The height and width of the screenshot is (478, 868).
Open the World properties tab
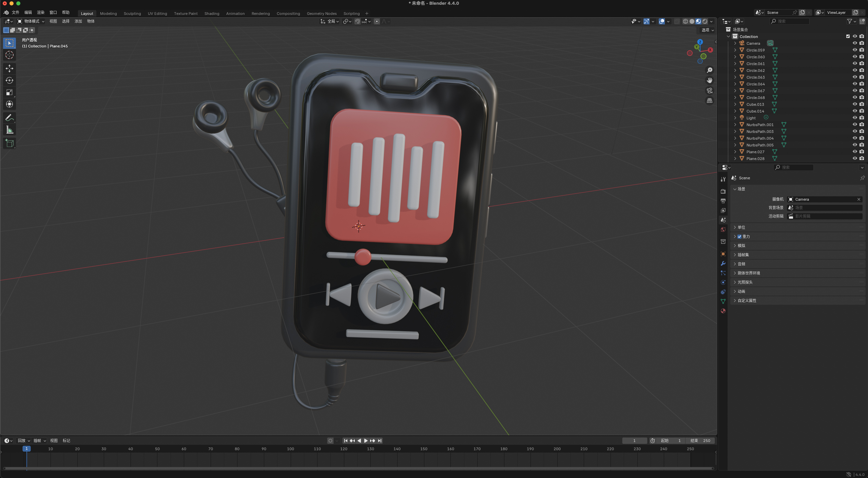point(723,230)
